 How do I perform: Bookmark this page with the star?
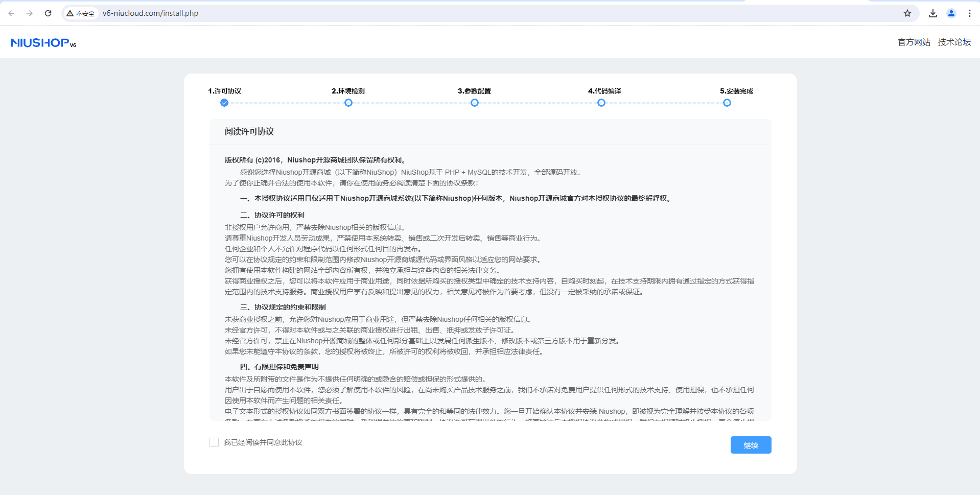(907, 13)
